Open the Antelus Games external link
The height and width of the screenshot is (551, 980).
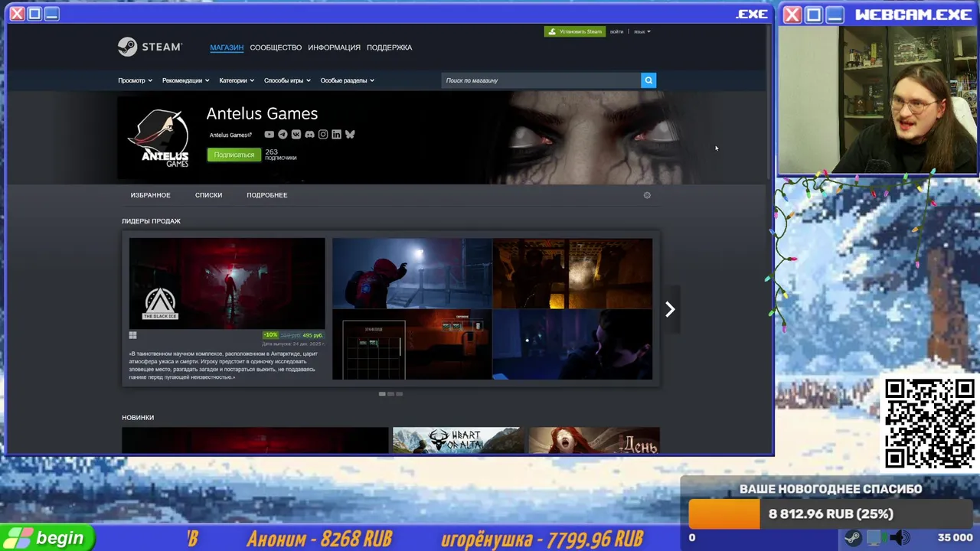coord(230,135)
